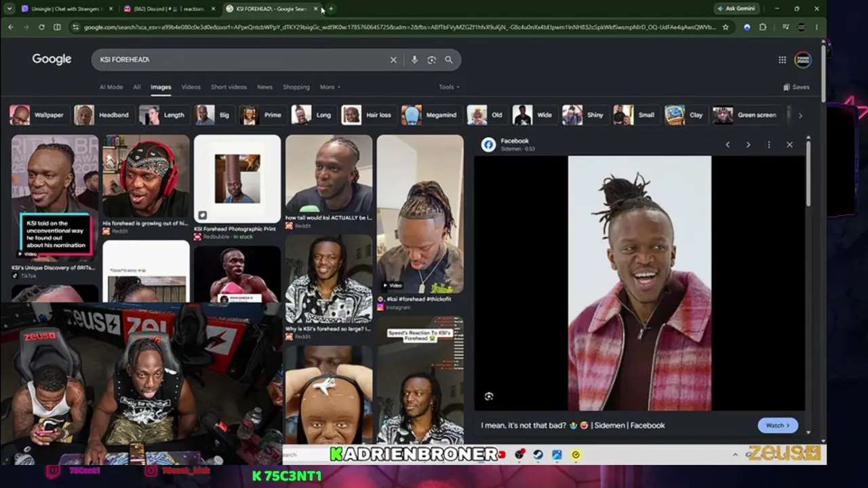Close the image preview panel
868x488 pixels.
[789, 145]
